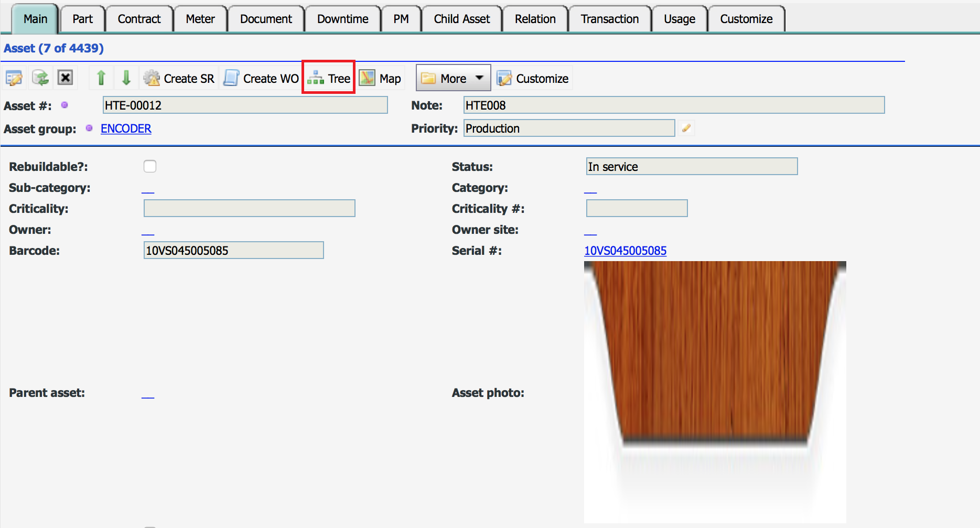Image resolution: width=980 pixels, height=528 pixels.
Task: Click the Barcode input field
Action: pos(233,251)
